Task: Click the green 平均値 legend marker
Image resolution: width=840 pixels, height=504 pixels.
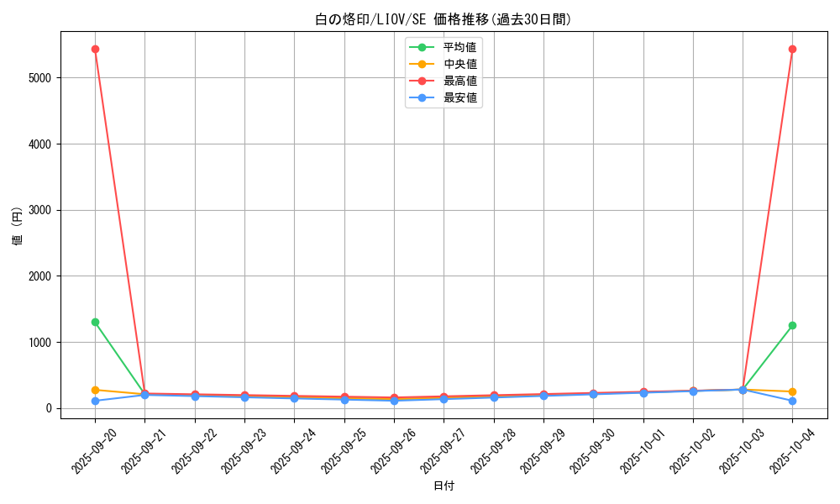Action: pos(423,47)
